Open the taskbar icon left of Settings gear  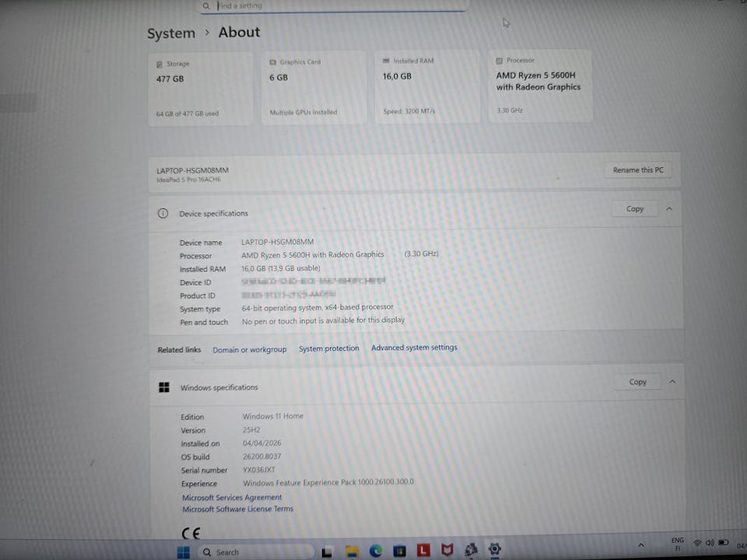(471, 550)
